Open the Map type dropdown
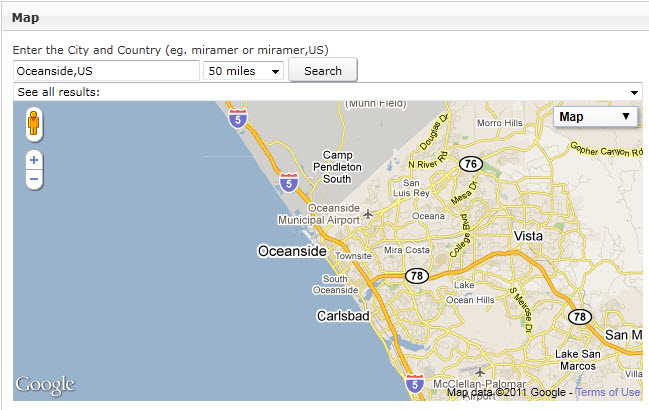Screen dimensions: 649x410 click(595, 117)
